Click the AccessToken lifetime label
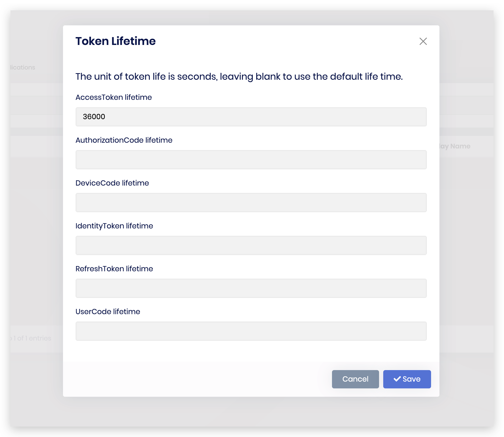The height and width of the screenshot is (437, 504). tap(113, 97)
